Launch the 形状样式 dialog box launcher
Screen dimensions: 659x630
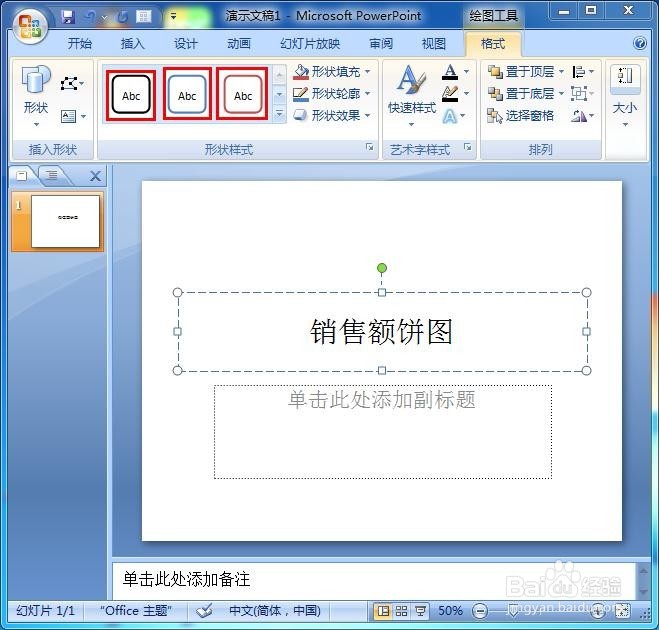[369, 147]
